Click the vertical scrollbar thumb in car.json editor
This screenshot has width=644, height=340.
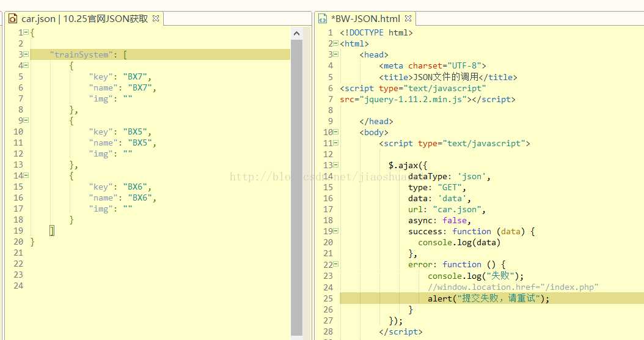296,187
